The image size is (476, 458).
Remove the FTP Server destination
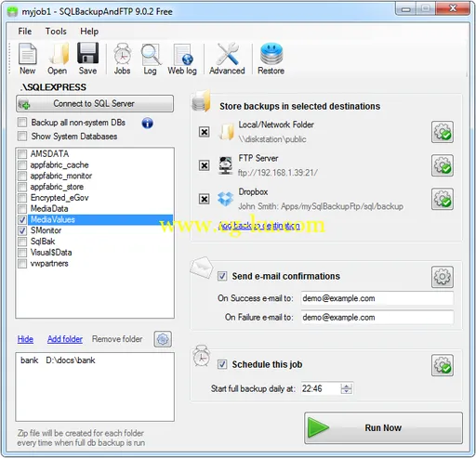coord(204,165)
